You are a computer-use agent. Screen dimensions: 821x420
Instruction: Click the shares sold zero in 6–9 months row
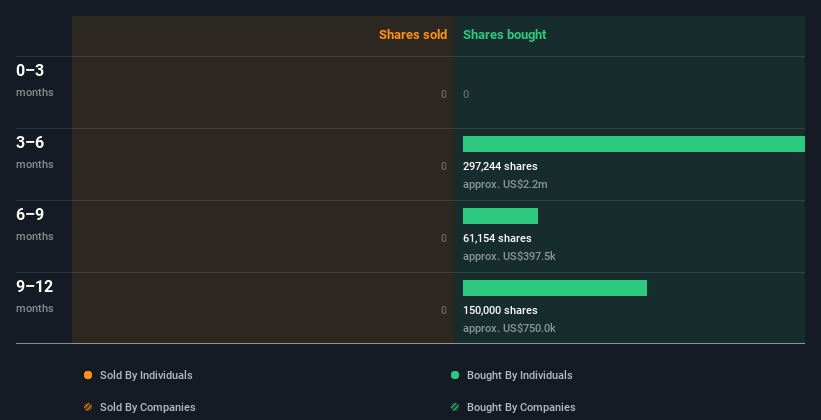coord(444,238)
